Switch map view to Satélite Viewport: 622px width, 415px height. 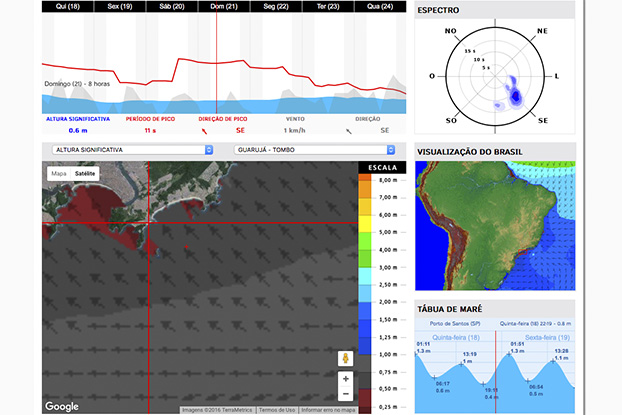(x=85, y=173)
